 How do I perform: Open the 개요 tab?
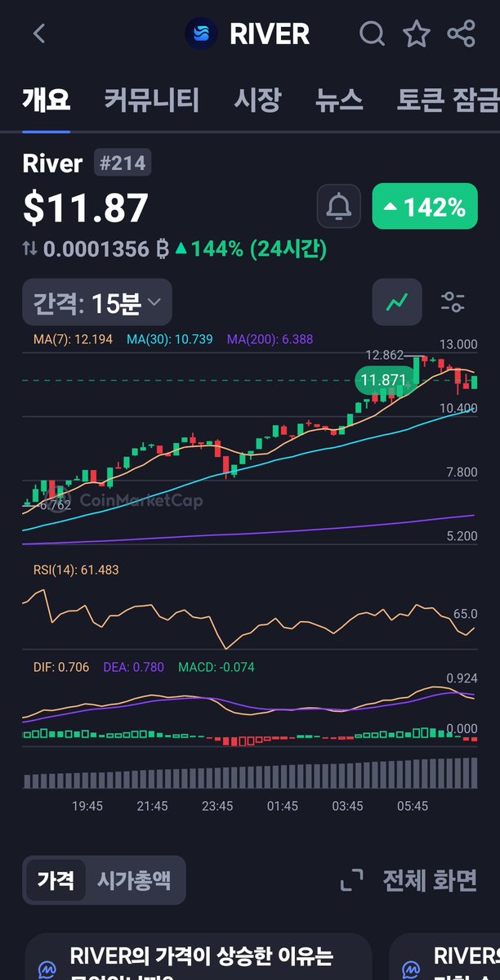click(47, 100)
